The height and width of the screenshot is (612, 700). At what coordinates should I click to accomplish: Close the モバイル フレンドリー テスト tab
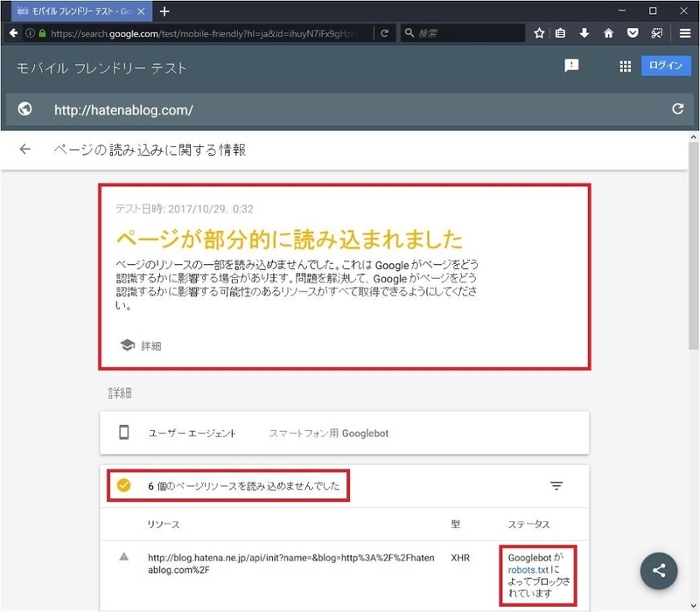(141, 11)
